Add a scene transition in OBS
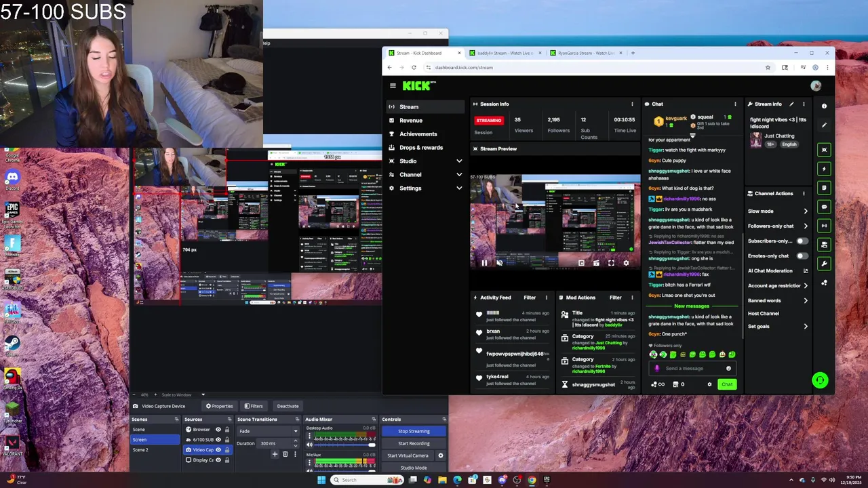The height and width of the screenshot is (488, 868). click(275, 454)
